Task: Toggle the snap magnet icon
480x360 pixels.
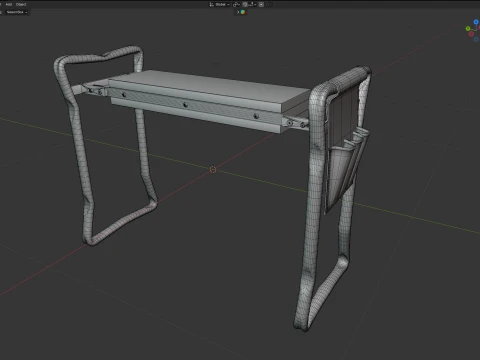Action: (245, 4)
